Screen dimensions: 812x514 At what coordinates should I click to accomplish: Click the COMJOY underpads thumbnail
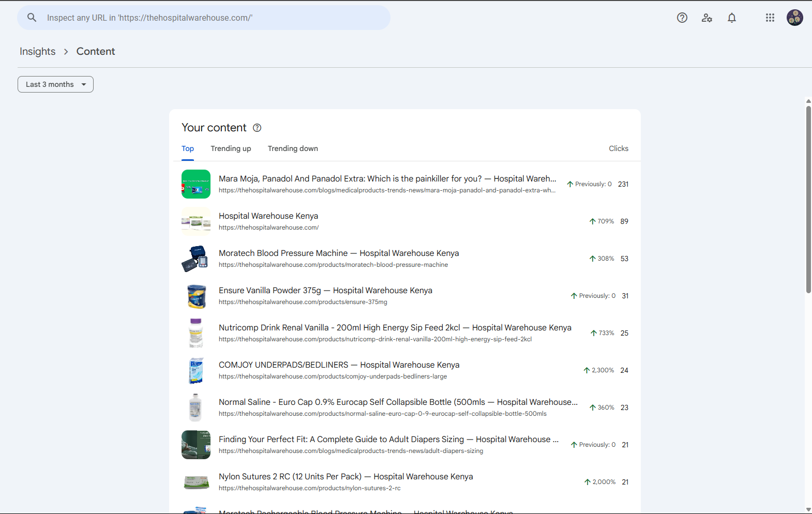click(x=196, y=370)
